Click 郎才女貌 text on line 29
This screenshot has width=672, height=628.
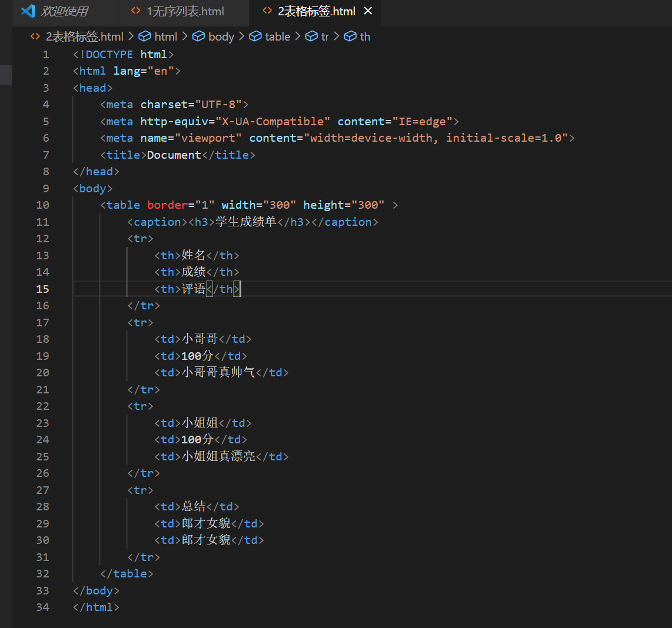[x=206, y=523]
